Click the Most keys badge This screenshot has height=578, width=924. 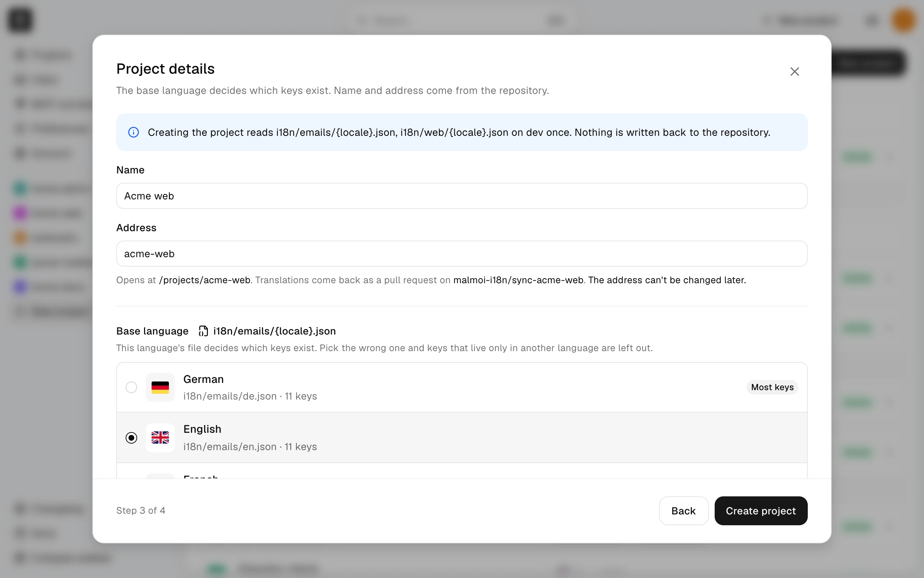click(772, 387)
